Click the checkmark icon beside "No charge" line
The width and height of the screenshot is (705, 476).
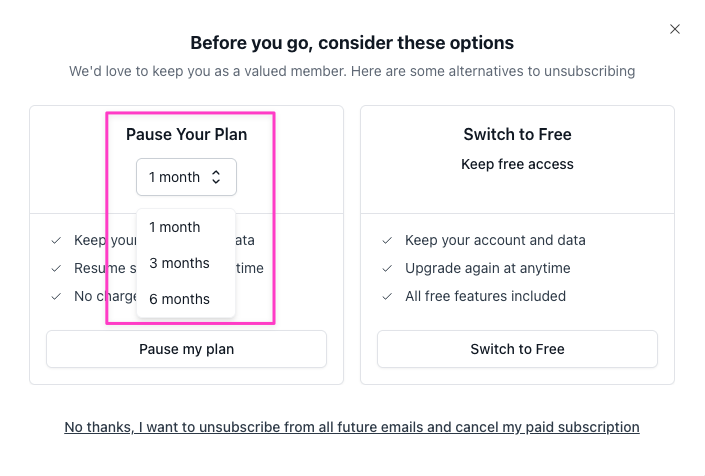click(56, 297)
